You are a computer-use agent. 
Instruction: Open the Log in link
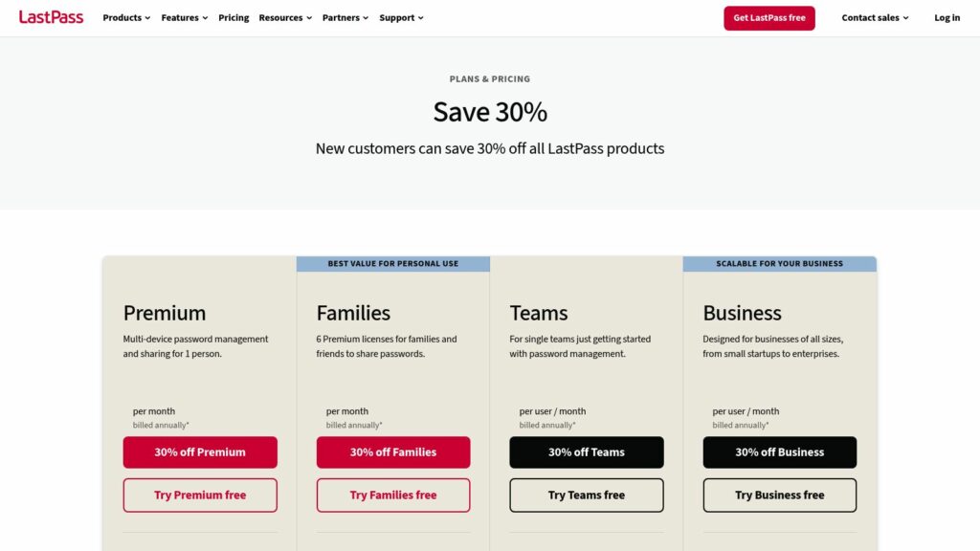(x=947, y=17)
